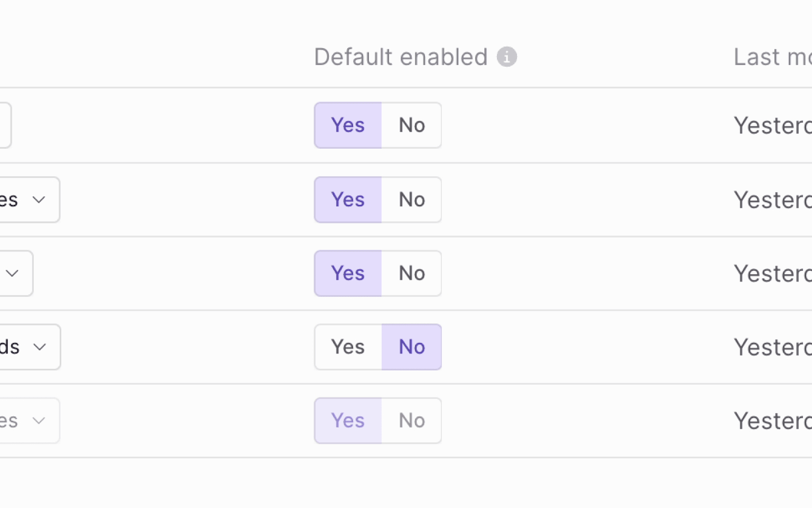Click the Yes segment in the third row
Image resolution: width=812 pixels, height=508 pixels.
point(347,273)
